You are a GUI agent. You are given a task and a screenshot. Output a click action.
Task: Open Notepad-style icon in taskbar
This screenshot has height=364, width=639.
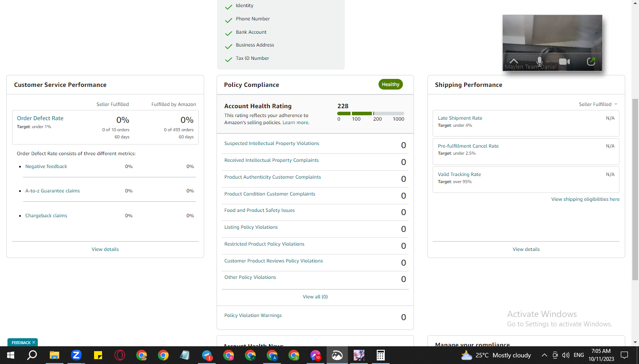(185, 355)
